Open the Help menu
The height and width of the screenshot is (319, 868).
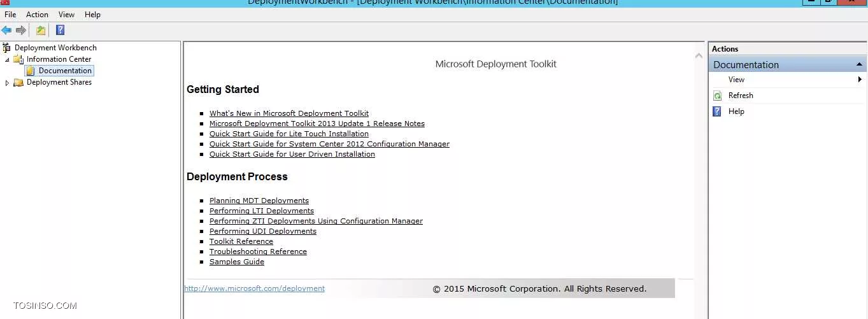92,14
